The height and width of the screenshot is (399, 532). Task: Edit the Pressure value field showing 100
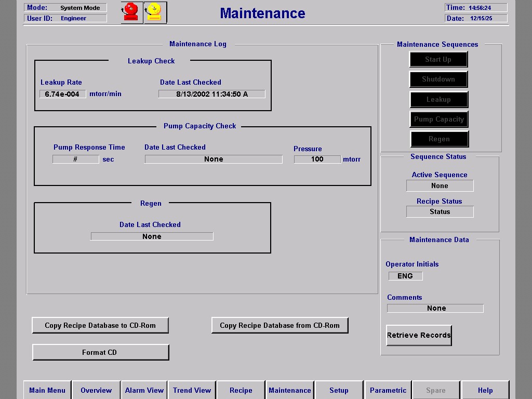tap(317, 159)
